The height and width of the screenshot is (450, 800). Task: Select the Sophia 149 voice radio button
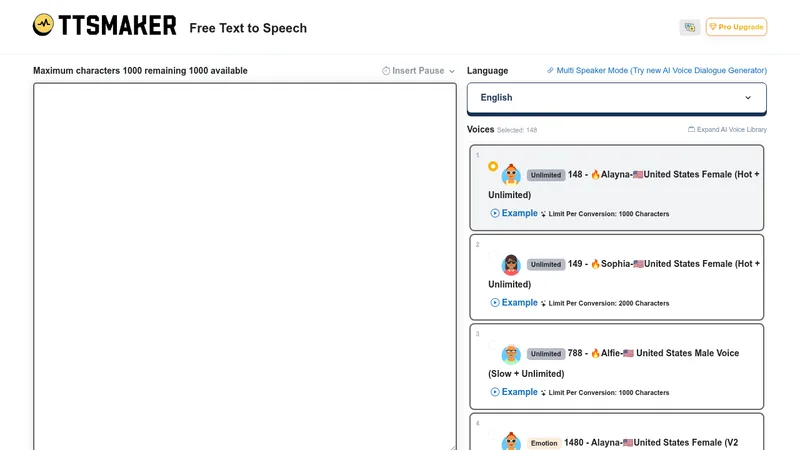pos(493,256)
